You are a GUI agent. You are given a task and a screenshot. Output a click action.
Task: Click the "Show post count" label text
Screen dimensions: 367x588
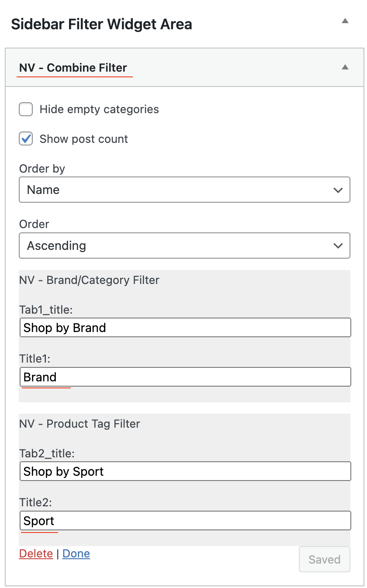[x=84, y=139]
